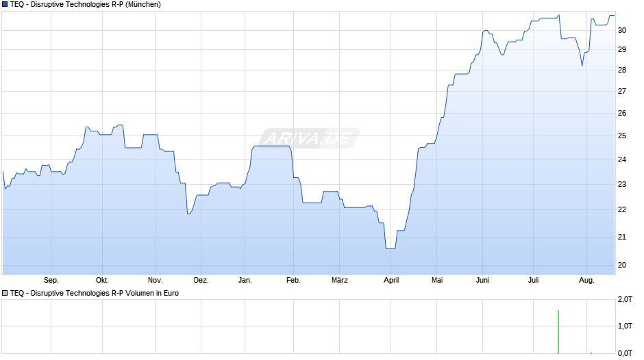Click the 'Dez.' month label
The height and width of the screenshot is (360, 644).
[x=201, y=281]
